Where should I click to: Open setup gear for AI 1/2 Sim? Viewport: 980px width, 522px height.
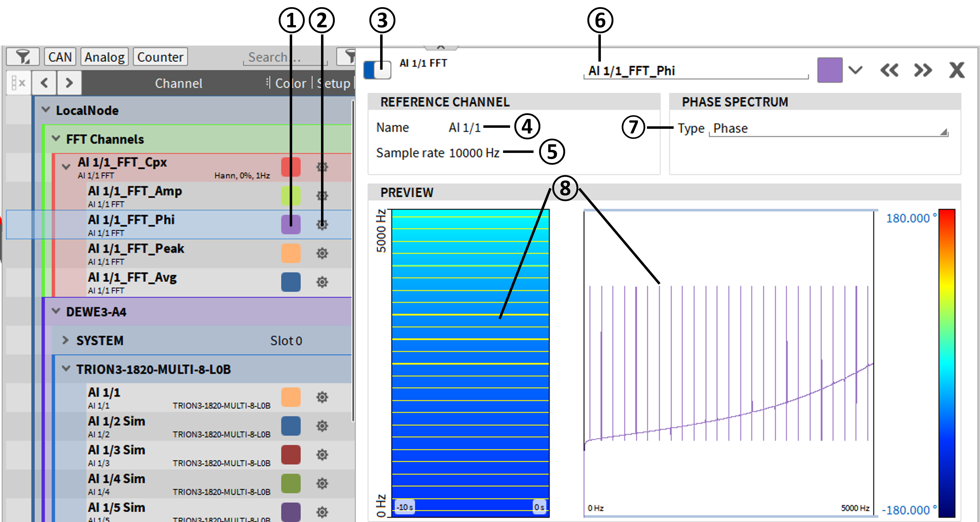point(322,426)
